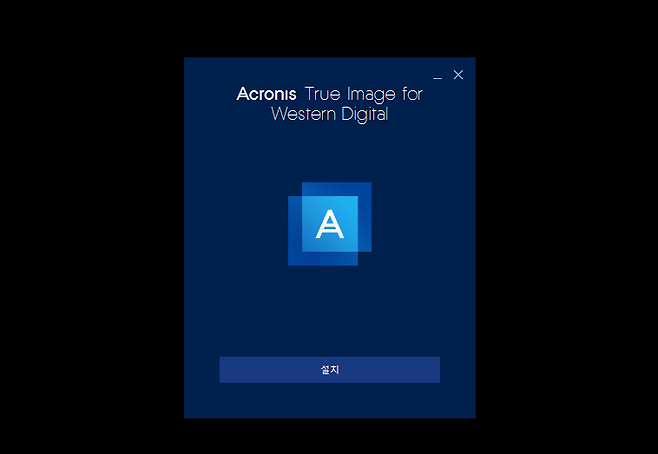Image resolution: width=658 pixels, height=454 pixels.
Task: Close the Acronis installer dialog
Action: pos(458,75)
